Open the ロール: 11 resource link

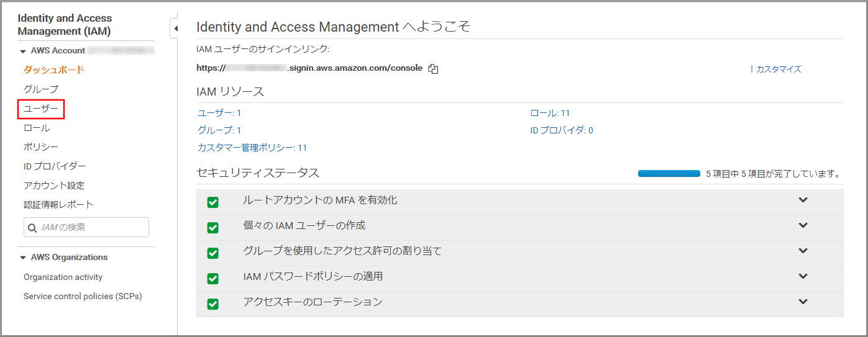tap(550, 113)
